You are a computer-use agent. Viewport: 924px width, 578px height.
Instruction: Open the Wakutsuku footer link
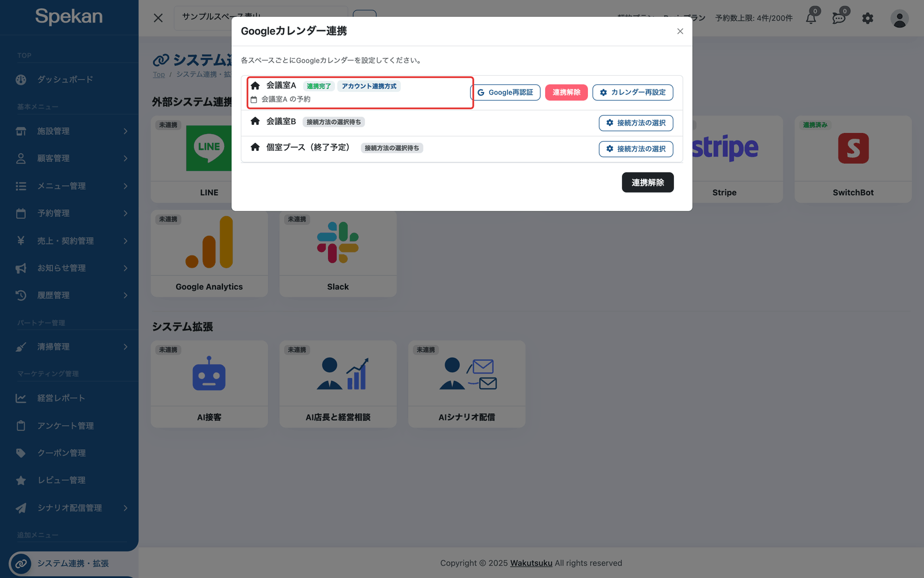(531, 563)
